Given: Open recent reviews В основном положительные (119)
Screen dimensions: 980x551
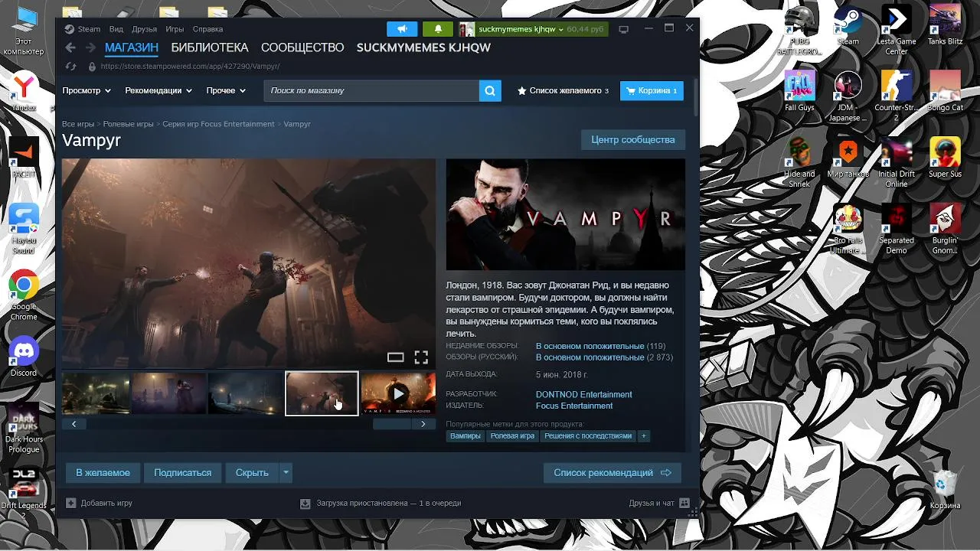Looking at the screenshot, I should click(x=600, y=346).
